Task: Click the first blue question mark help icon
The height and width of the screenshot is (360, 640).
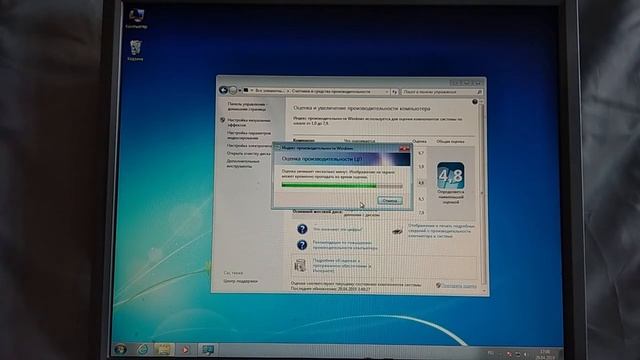Action: [302, 229]
